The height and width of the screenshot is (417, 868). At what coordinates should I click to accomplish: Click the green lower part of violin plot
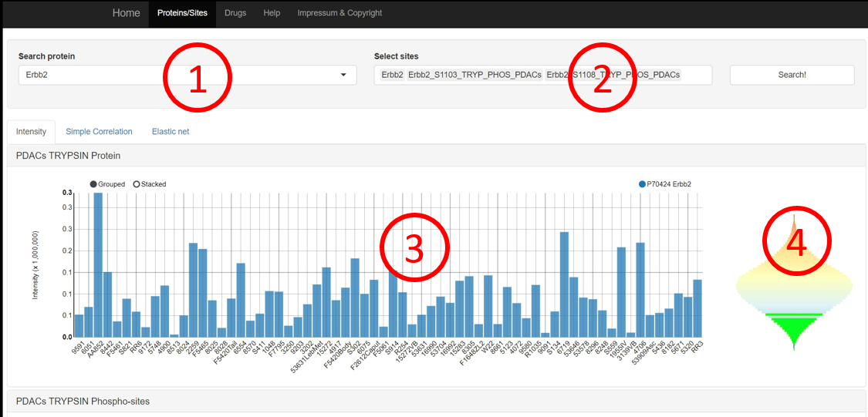point(793,328)
